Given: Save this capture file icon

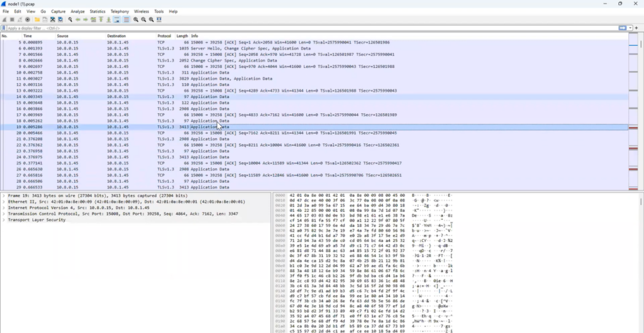Looking at the screenshot, I should coord(45,19).
